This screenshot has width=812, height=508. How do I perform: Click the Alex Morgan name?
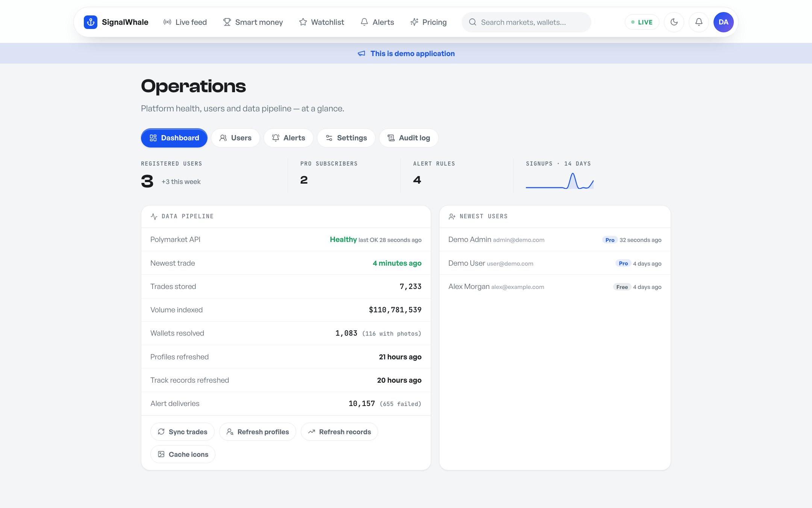coord(469,287)
